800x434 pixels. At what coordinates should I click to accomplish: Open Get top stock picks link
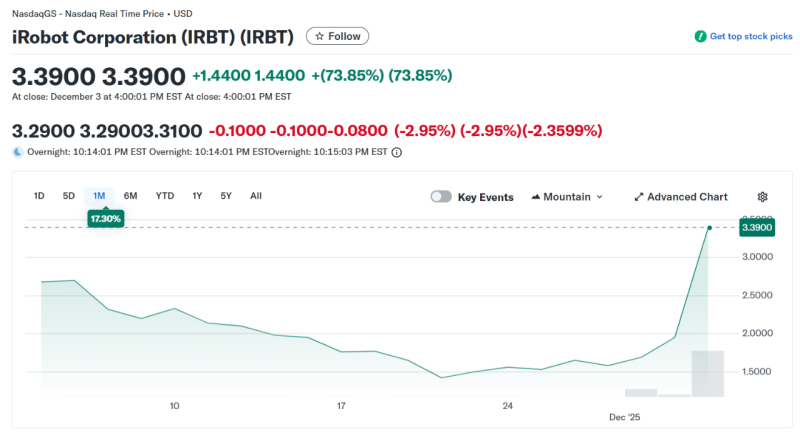coord(750,36)
